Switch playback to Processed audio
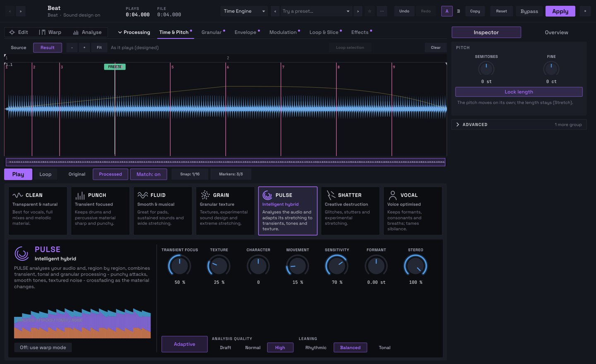Viewport: 596px width, 364px height. point(111,174)
